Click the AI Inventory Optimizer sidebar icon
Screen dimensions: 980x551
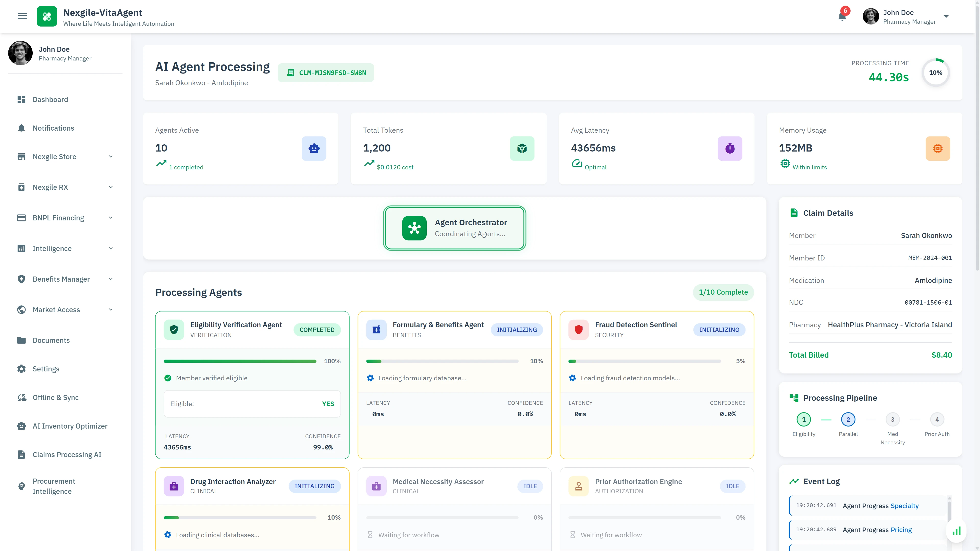point(21,426)
